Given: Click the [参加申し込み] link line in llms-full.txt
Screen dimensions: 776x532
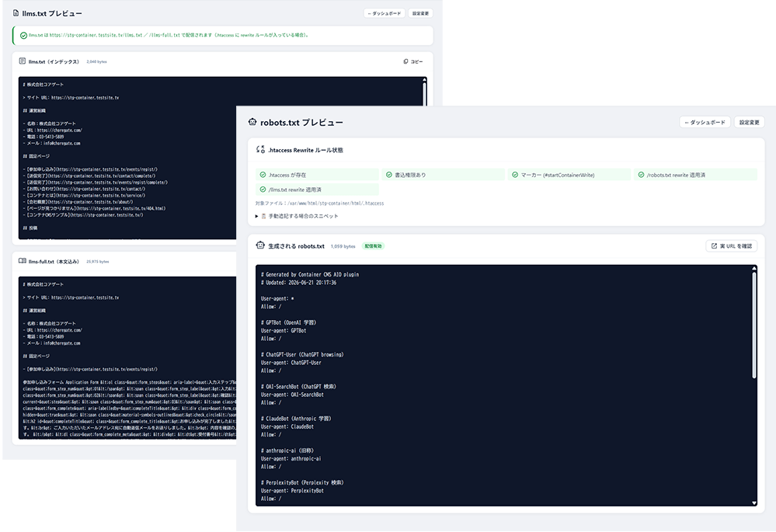Looking at the screenshot, I should pyautogui.click(x=90, y=369).
